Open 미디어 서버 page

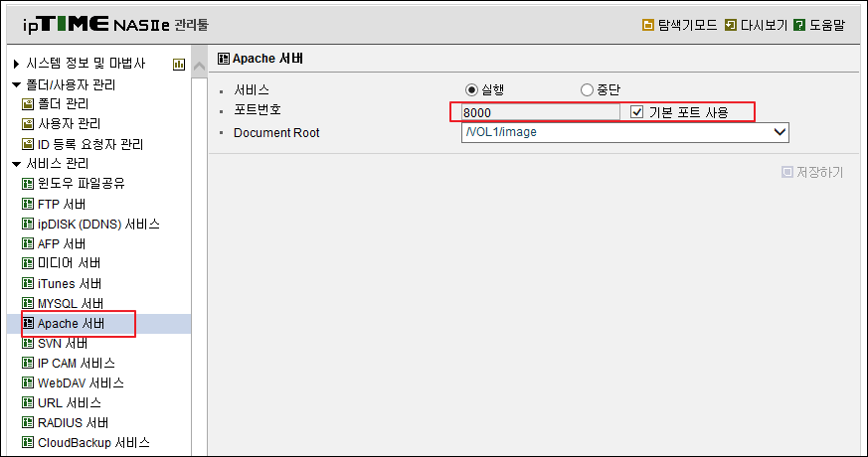(70, 263)
